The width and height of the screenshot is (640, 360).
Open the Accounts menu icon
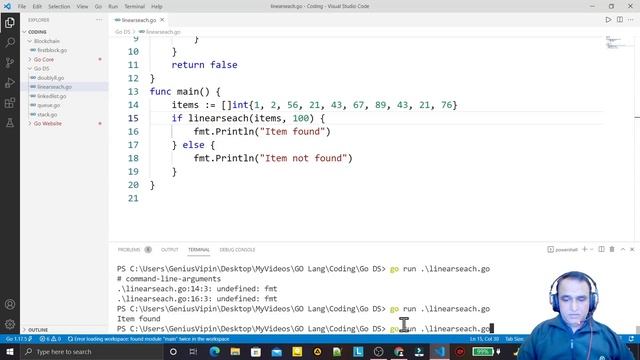(x=10, y=304)
